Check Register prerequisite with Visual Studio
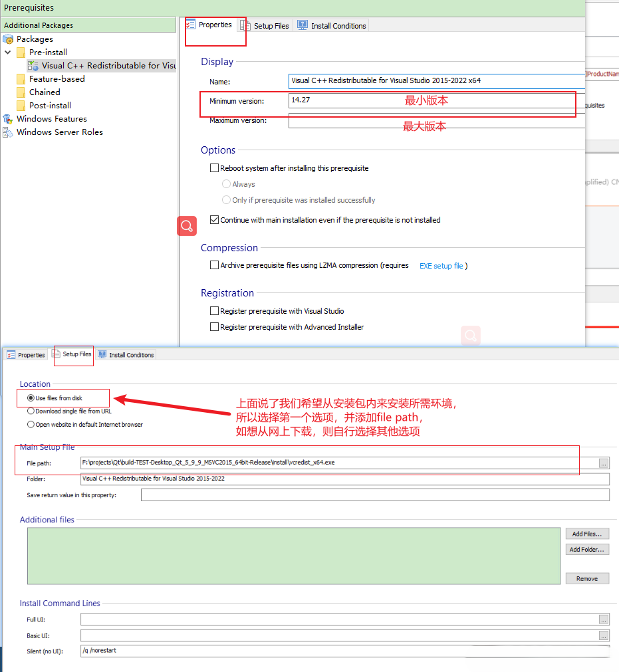 214,310
